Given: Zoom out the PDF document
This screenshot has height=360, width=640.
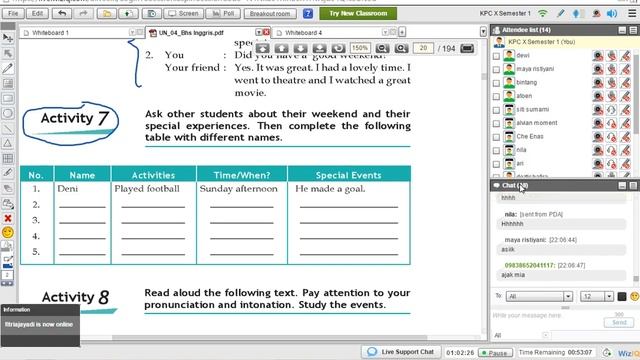Looking at the screenshot, I should [382, 48].
